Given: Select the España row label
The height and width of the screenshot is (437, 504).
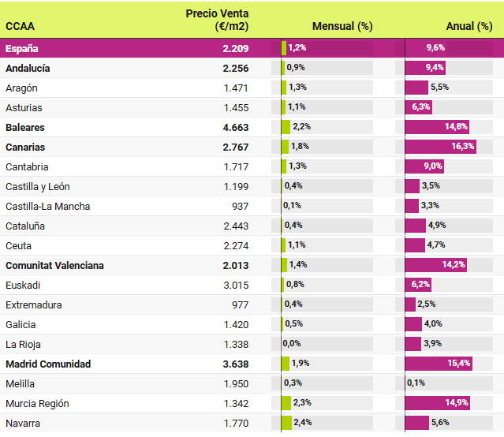Looking at the screenshot, I should pyautogui.click(x=21, y=48).
